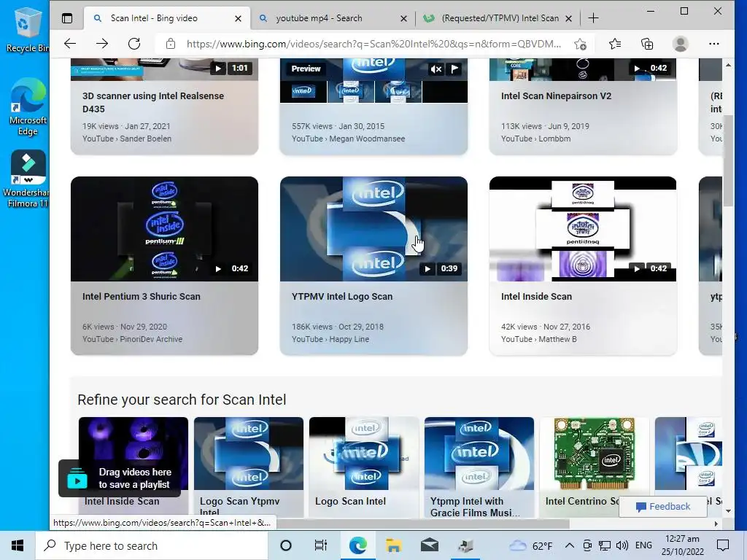Click the ENG language indicator
747x560 pixels.
643,545
